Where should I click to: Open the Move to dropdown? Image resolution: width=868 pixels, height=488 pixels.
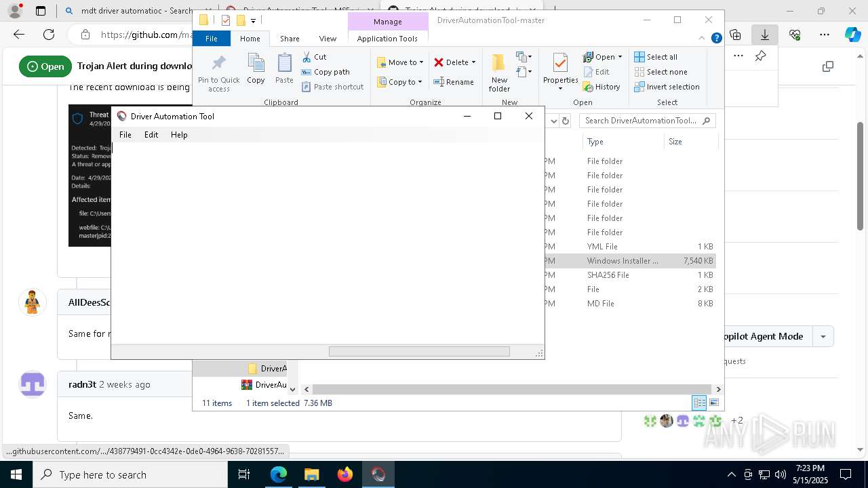(x=400, y=62)
